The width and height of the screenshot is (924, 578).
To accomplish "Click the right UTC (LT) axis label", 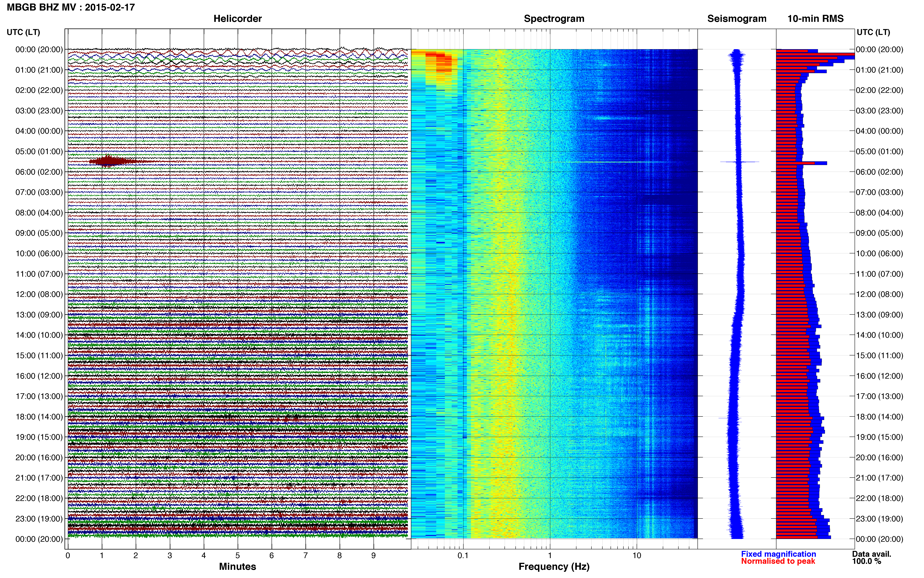I will tap(873, 32).
